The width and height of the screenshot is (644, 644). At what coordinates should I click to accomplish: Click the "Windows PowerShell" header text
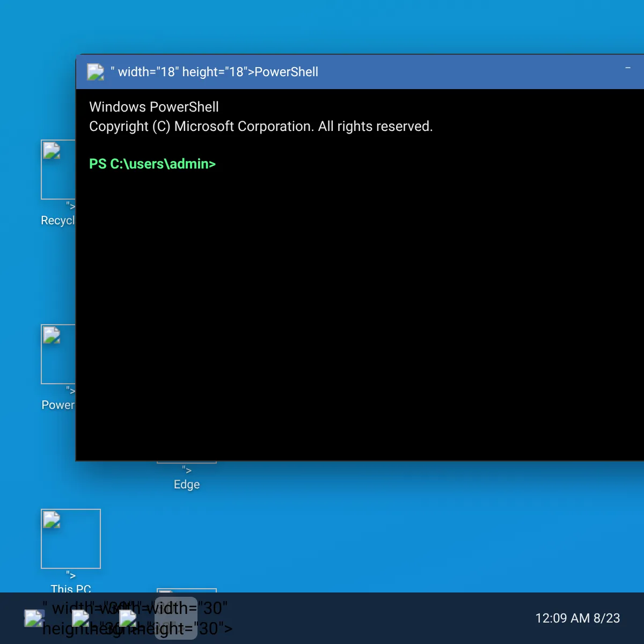pos(154,107)
